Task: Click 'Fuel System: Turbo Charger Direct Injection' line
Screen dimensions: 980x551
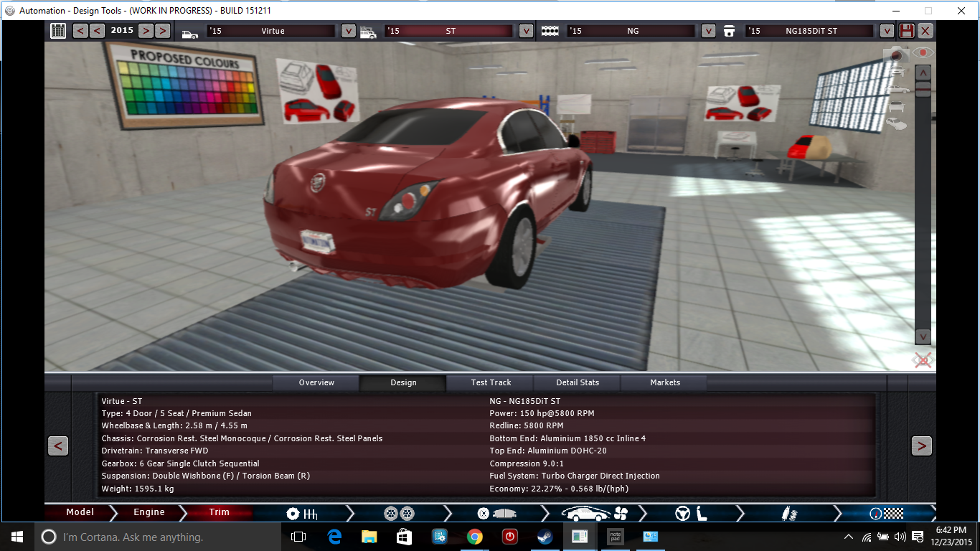Action: click(575, 476)
